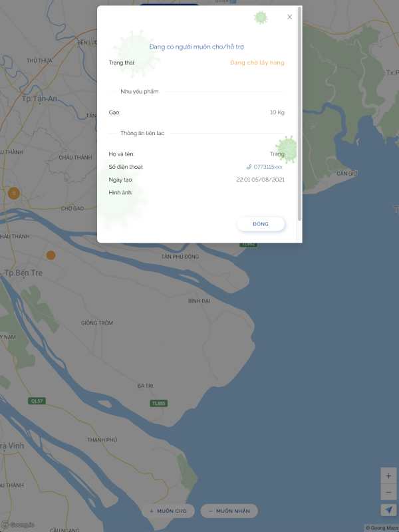Image resolution: width=399 pixels, height=532 pixels.
Task: Zoom out of the map
Action: pyautogui.click(x=388, y=492)
